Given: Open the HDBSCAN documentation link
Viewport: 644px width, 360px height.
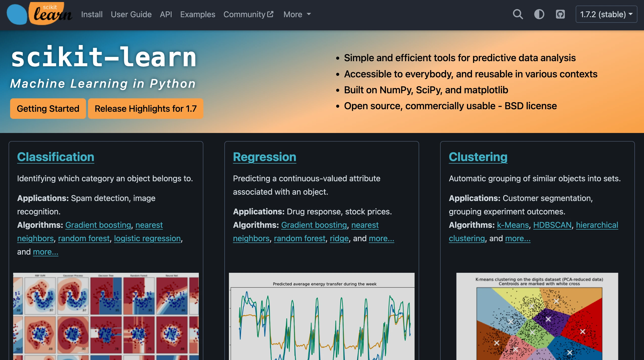Looking at the screenshot, I should click(x=552, y=225).
